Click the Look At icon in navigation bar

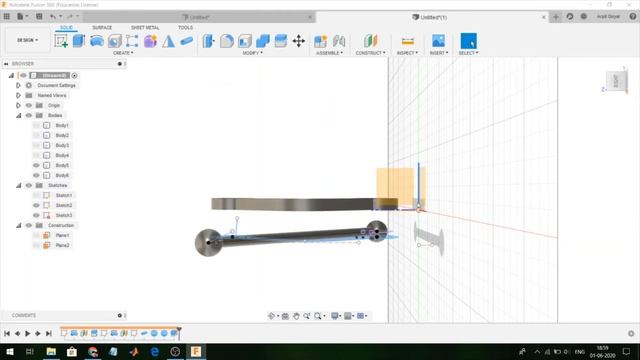point(285,316)
